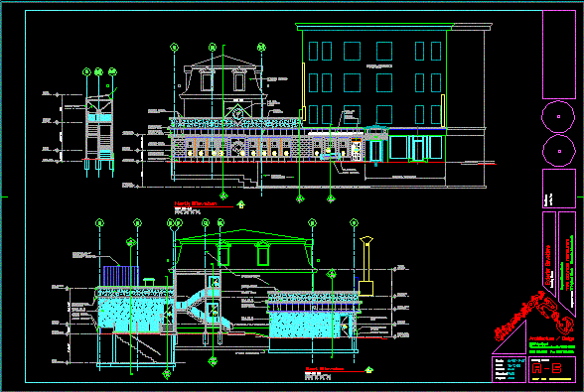The height and width of the screenshot is (392, 584).
Task: Click the top-left window of the four-storey building
Action: click(x=313, y=51)
